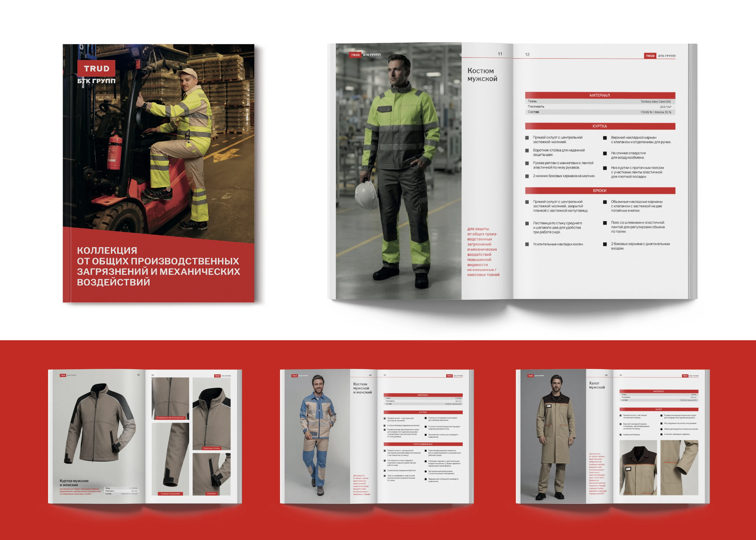Open the 'Карманы' detail photo
The height and width of the screenshot is (540, 756).
click(x=211, y=474)
